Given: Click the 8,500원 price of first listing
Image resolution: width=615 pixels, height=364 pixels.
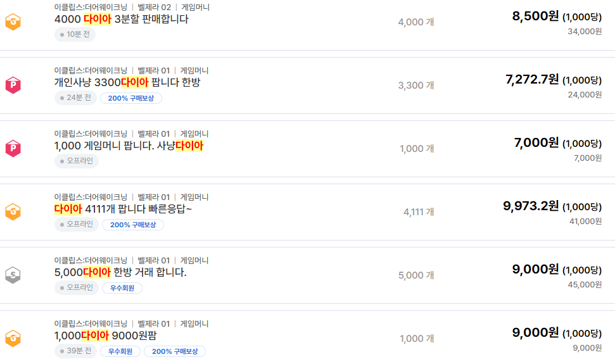Looking at the screenshot, I should 535,16.
